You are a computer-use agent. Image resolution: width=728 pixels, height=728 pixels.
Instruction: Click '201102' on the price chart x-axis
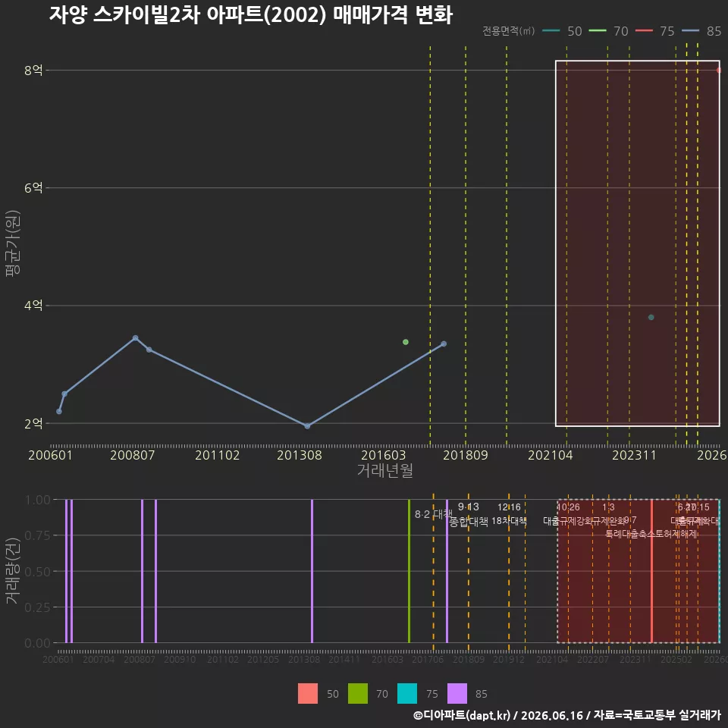218,455
